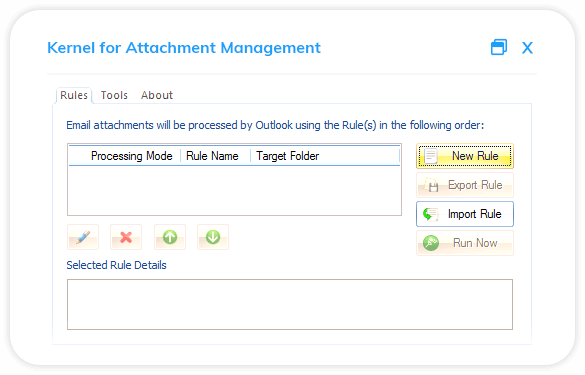Click the document icon on New Rule
This screenshot has height=375, width=585.
tap(431, 156)
